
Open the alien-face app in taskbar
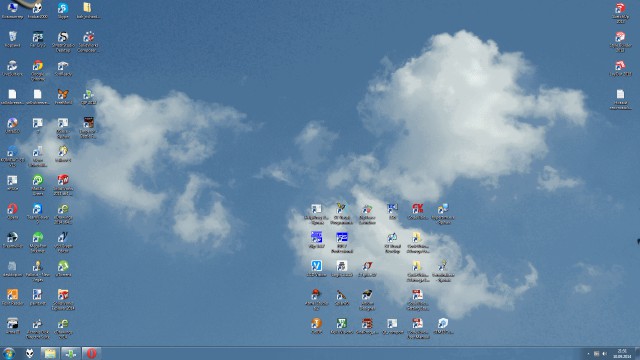(30, 353)
